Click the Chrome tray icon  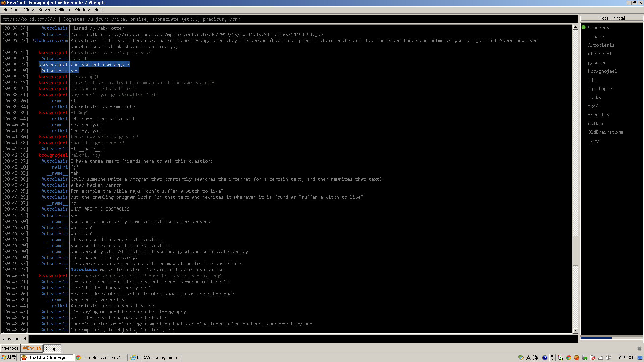tap(569, 358)
